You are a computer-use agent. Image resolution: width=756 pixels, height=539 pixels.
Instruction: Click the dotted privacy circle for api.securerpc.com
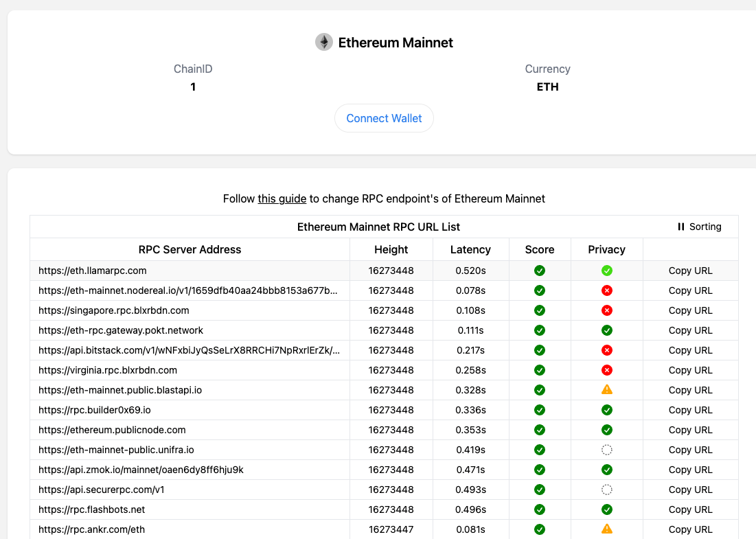pos(607,490)
